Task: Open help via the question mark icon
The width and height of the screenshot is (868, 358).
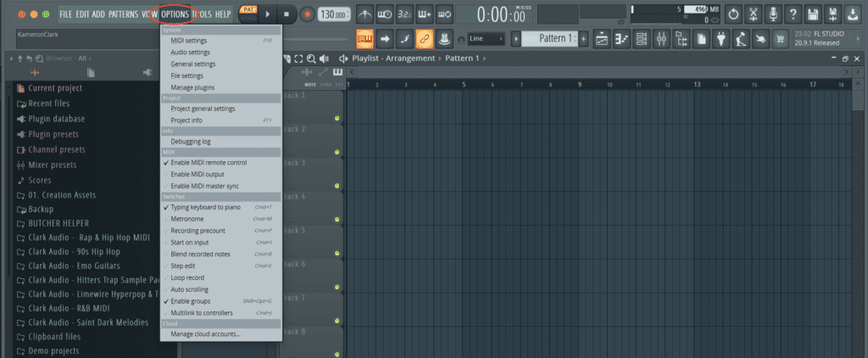Action: pyautogui.click(x=793, y=14)
